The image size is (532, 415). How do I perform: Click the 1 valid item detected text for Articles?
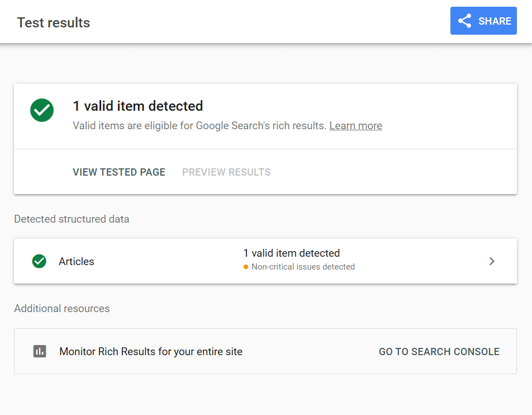coord(292,253)
